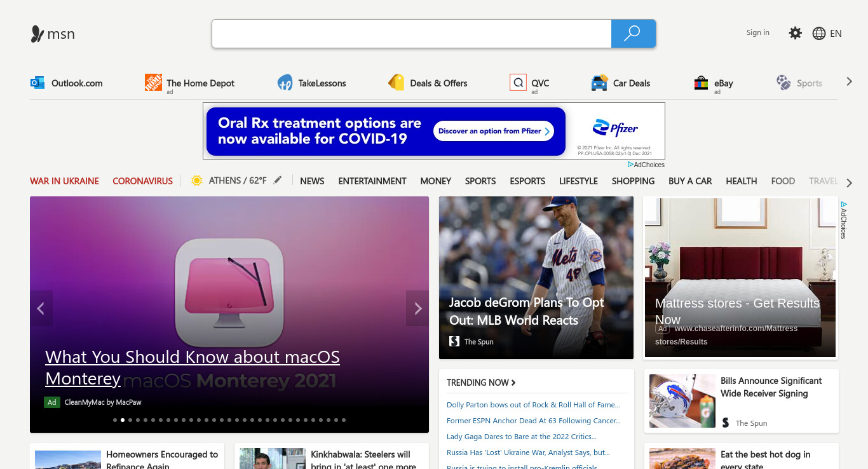Click the green Ad badge on macOS slide
The image size is (868, 469).
(x=52, y=402)
